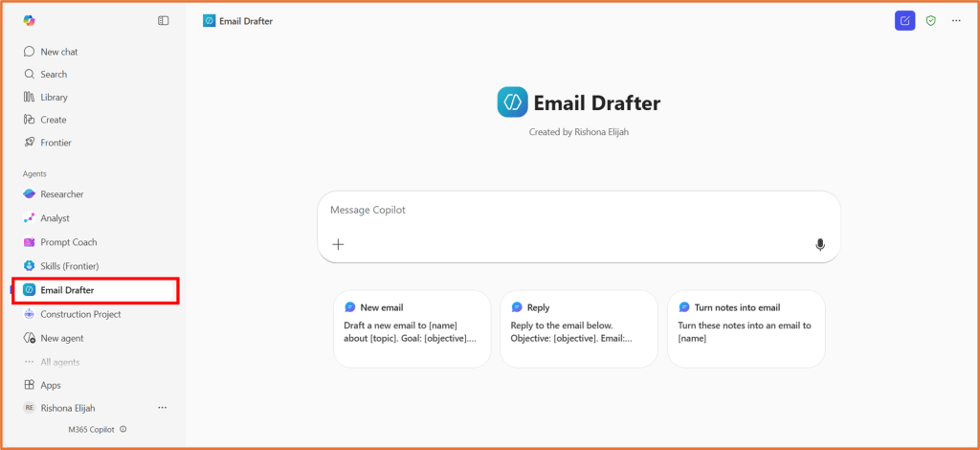Open the Analyst agent
Viewport: 980px width, 450px height.
coord(55,218)
